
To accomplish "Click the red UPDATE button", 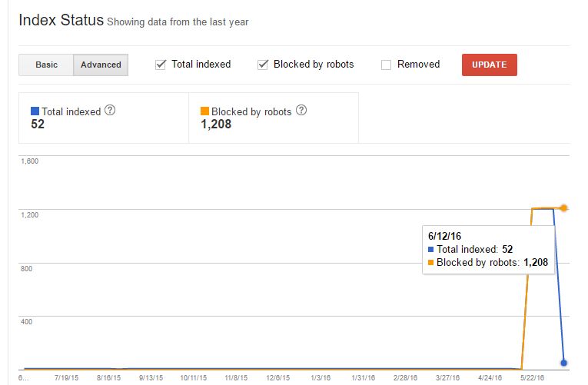I will point(490,65).
